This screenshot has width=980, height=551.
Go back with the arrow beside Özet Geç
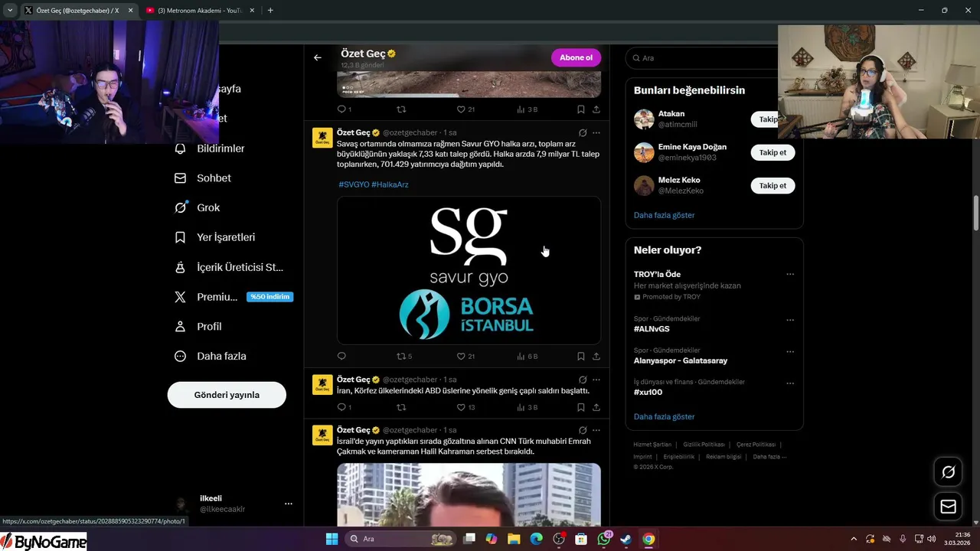point(317,57)
